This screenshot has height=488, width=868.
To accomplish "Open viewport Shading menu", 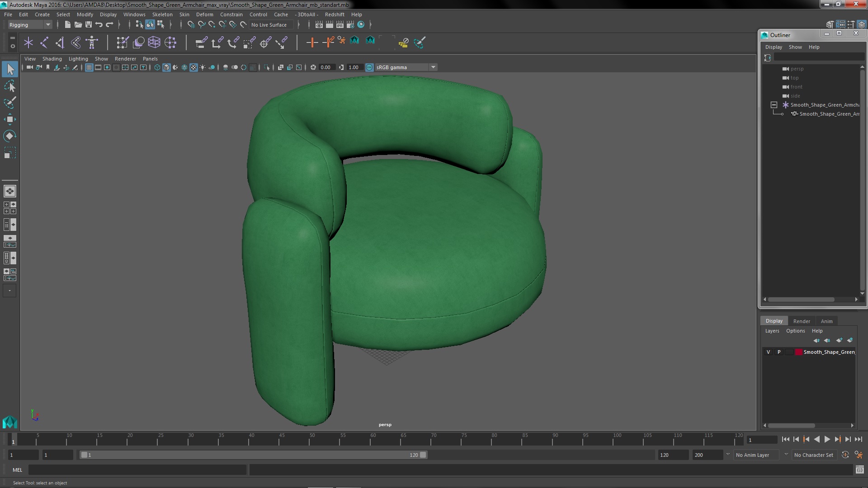I will click(x=52, y=59).
